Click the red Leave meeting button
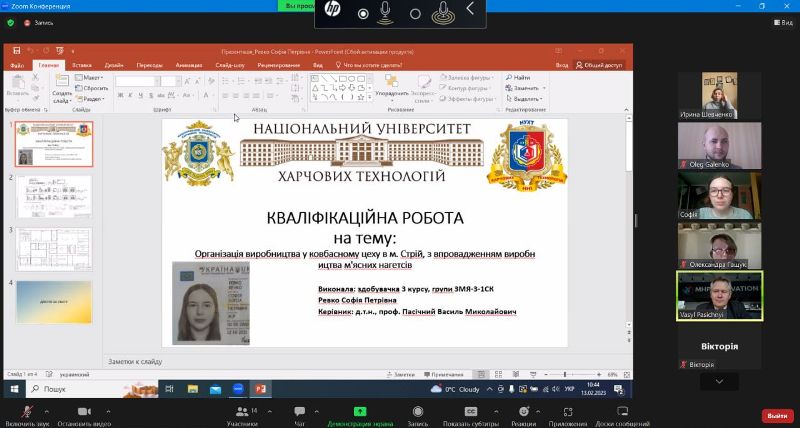Viewport: 800px width, 428px height. (x=778, y=416)
